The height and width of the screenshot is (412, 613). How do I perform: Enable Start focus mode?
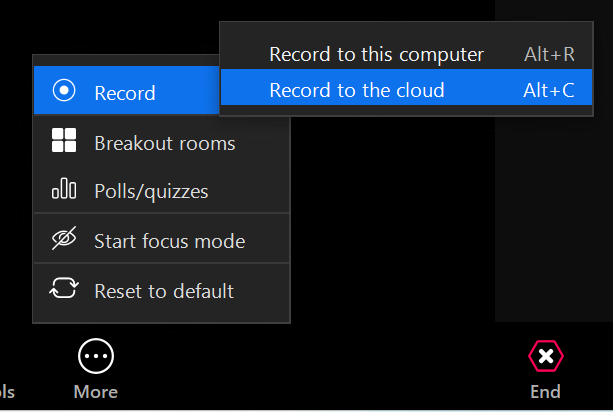click(x=169, y=241)
